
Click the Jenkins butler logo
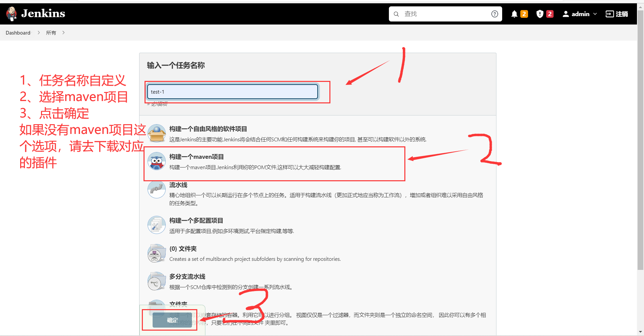pyautogui.click(x=11, y=13)
